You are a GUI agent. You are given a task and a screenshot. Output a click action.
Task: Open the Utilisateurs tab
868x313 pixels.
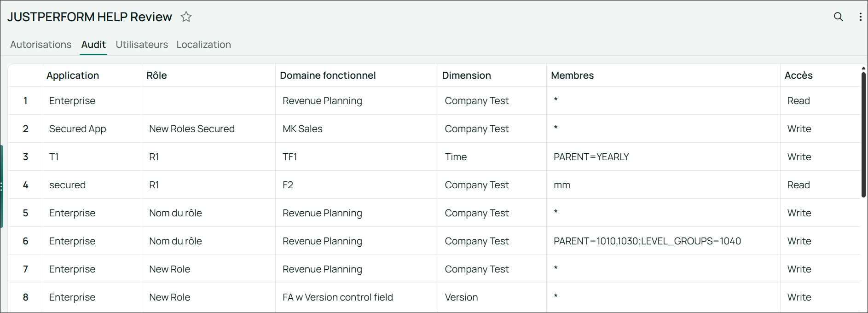(x=142, y=45)
